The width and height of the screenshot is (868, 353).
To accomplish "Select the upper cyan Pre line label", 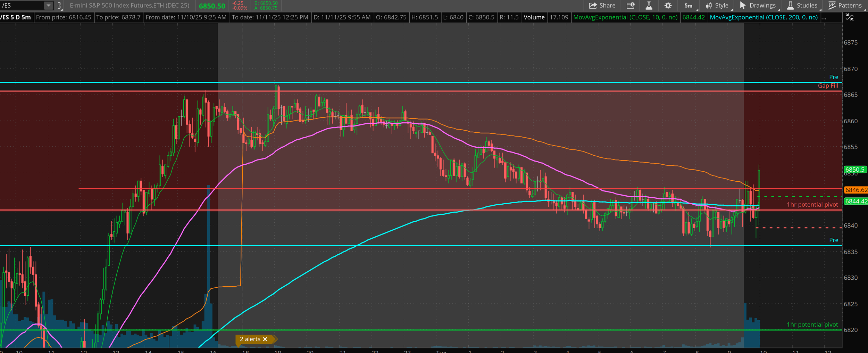I will 834,77.
